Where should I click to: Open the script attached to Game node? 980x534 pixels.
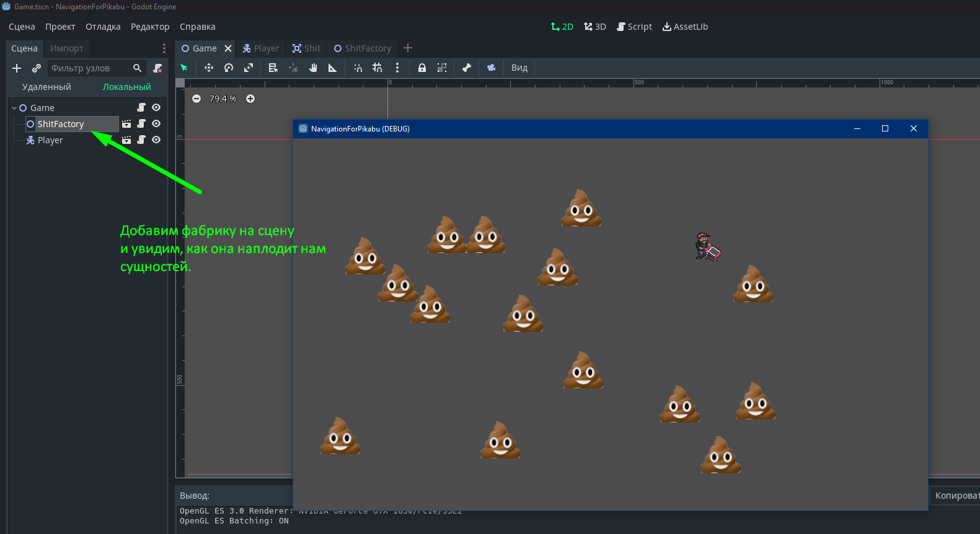tap(141, 107)
